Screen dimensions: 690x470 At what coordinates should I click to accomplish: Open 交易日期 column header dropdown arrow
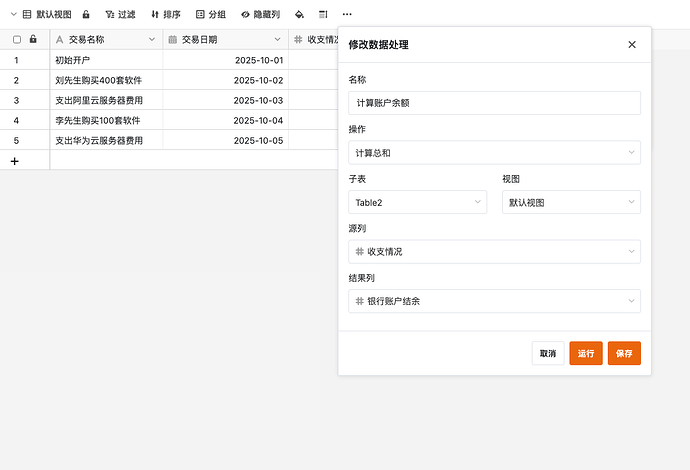(277, 40)
